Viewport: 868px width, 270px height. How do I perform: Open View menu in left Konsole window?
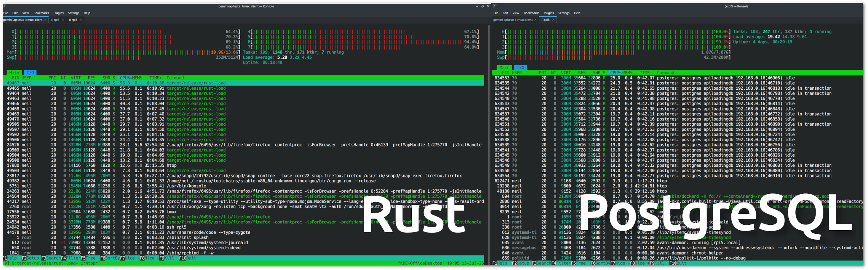(x=26, y=13)
